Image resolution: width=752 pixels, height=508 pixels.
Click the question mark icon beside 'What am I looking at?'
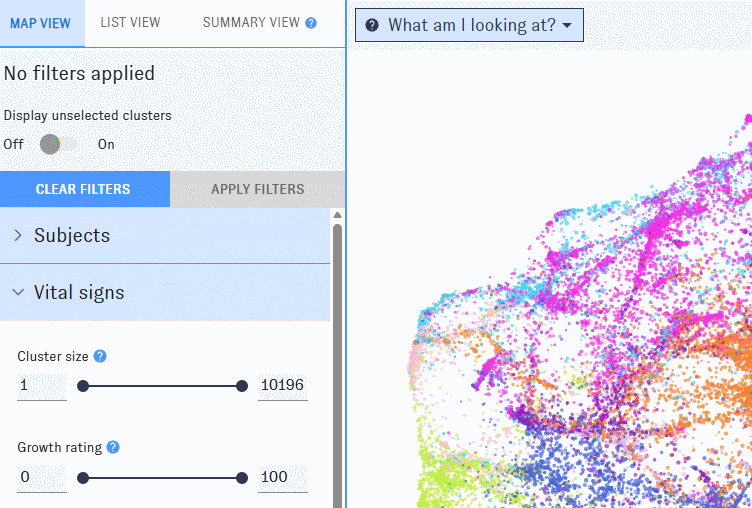372,26
